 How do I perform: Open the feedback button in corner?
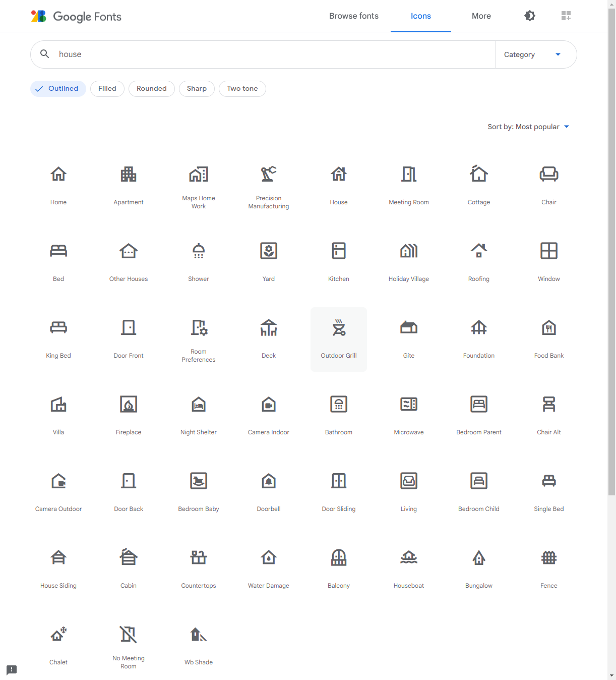point(12,669)
